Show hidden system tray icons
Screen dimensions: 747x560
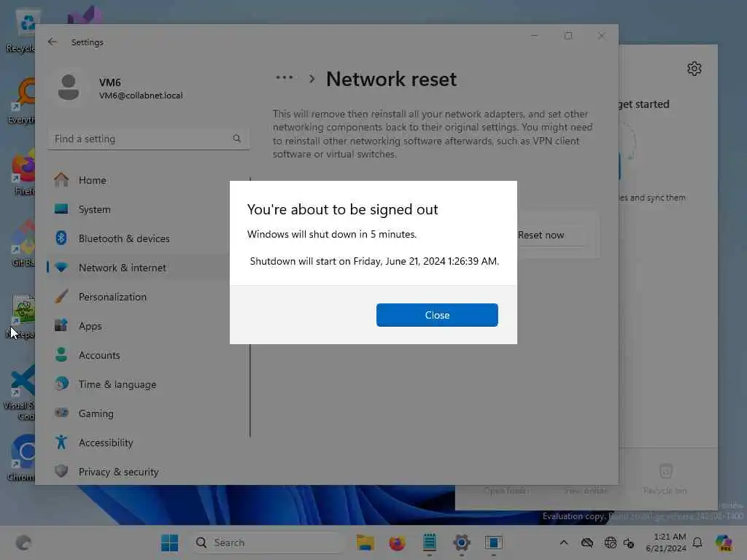click(x=564, y=542)
